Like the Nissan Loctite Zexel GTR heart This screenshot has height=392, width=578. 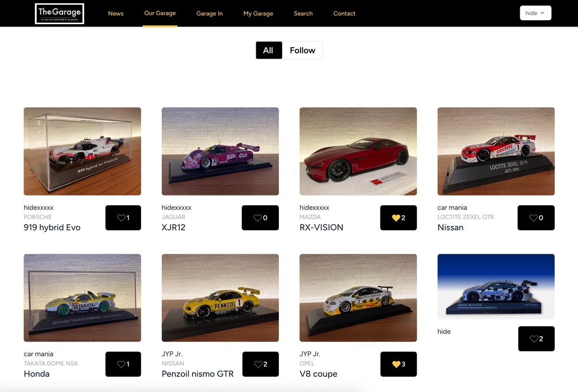534,218
